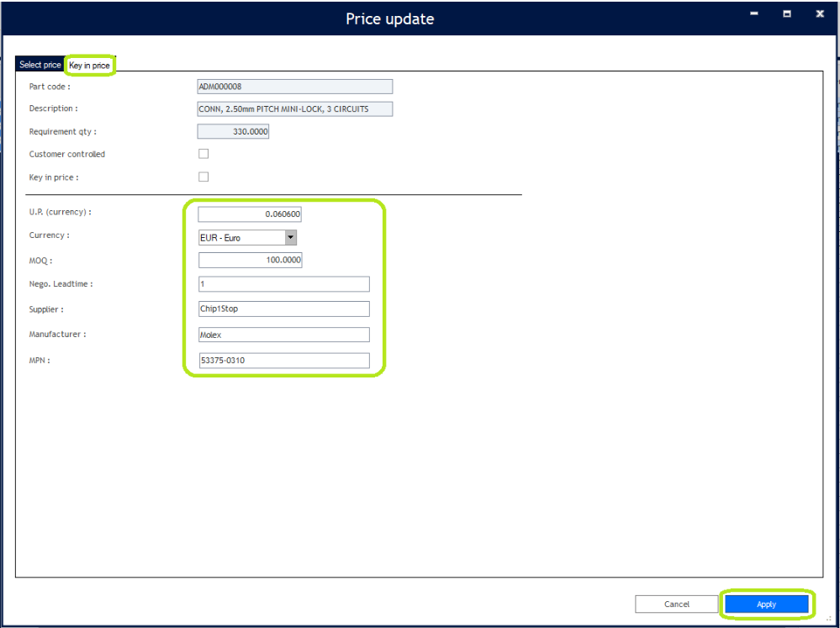Minimize the Price update window
The height and width of the screenshot is (628, 840).
[753, 13]
